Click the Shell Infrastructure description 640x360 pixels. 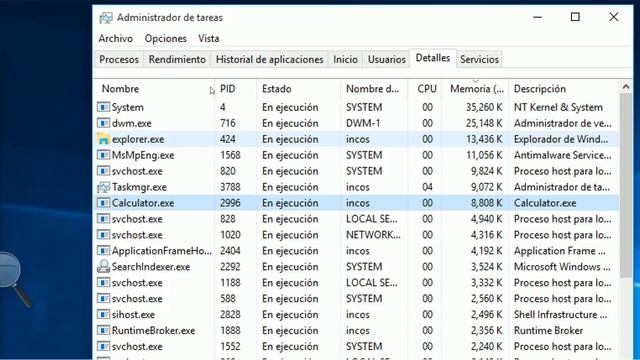click(x=560, y=315)
